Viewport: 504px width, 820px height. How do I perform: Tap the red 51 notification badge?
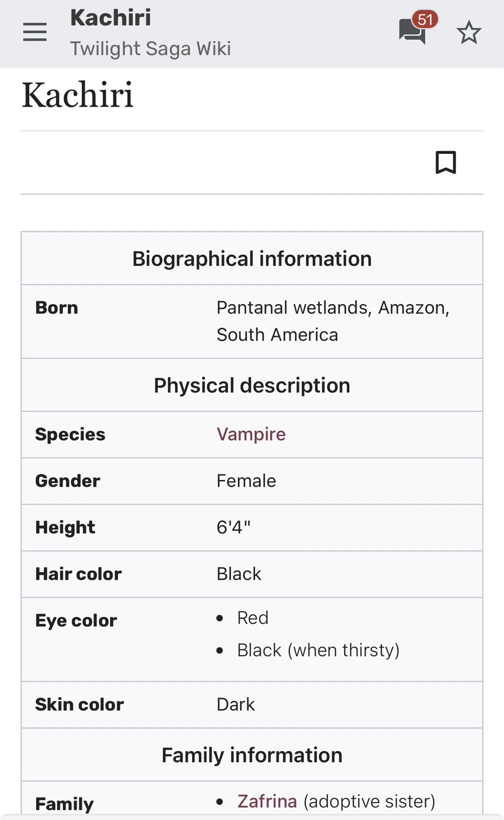[x=425, y=20]
